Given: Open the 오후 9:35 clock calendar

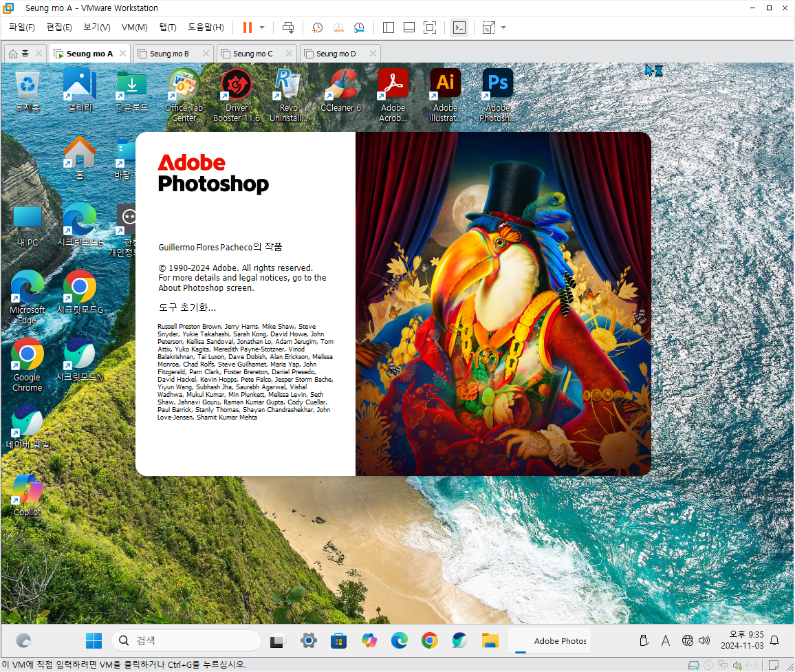Looking at the screenshot, I should tap(742, 640).
